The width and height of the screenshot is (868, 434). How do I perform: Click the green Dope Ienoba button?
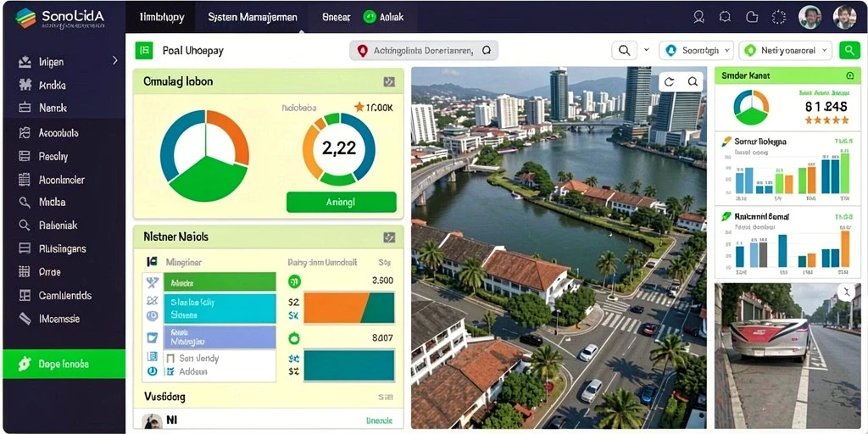tap(64, 364)
